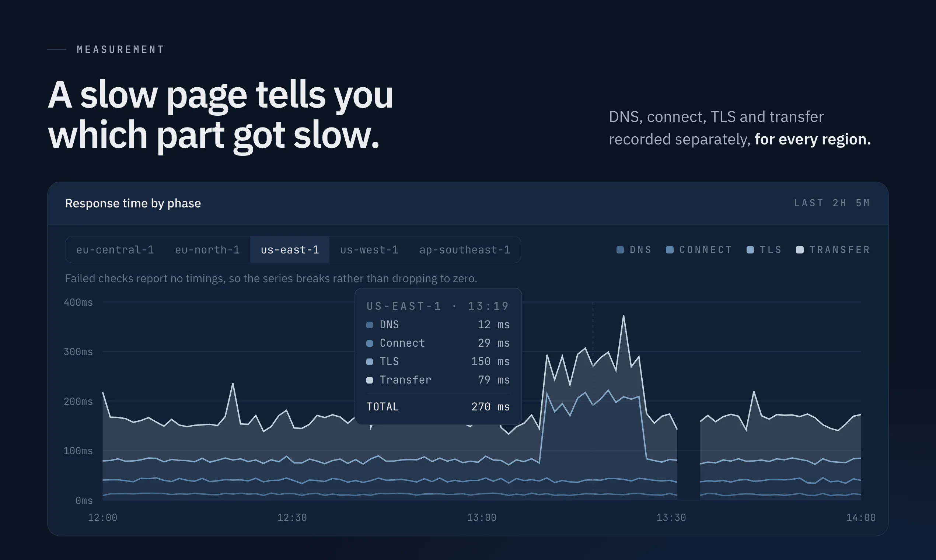Click the 0ms y-axis label
The image size is (936, 560).
click(x=84, y=500)
